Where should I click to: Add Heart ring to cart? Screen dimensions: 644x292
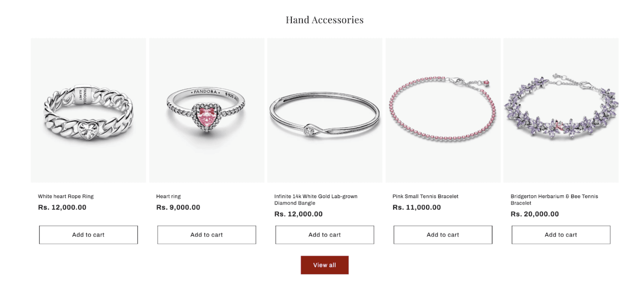pos(207,235)
